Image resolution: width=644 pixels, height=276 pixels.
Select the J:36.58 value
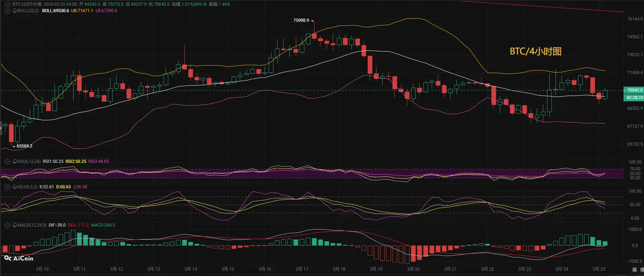click(x=80, y=187)
